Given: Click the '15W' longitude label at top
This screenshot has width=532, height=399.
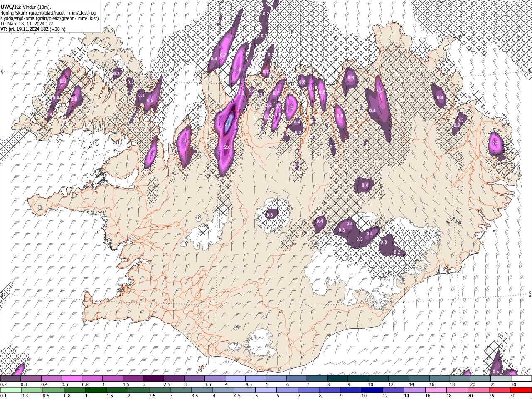Looking at the screenshot, I should tap(441, 2).
